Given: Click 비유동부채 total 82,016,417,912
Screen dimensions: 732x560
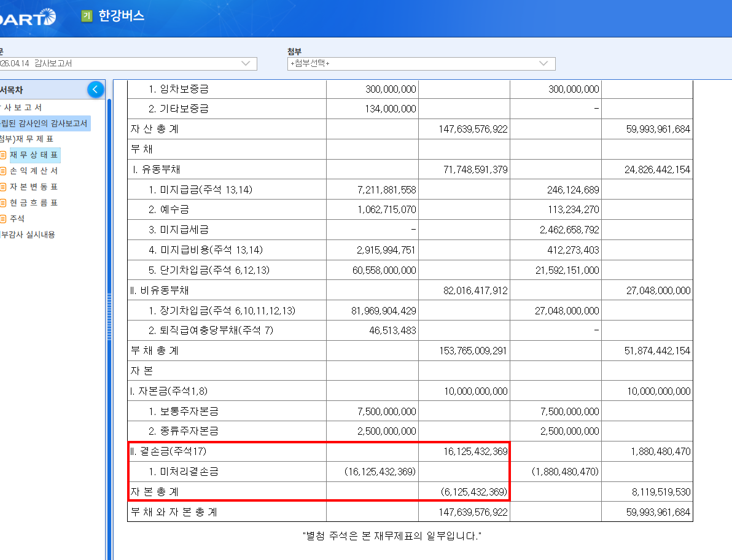Looking at the screenshot, I should tap(475, 290).
